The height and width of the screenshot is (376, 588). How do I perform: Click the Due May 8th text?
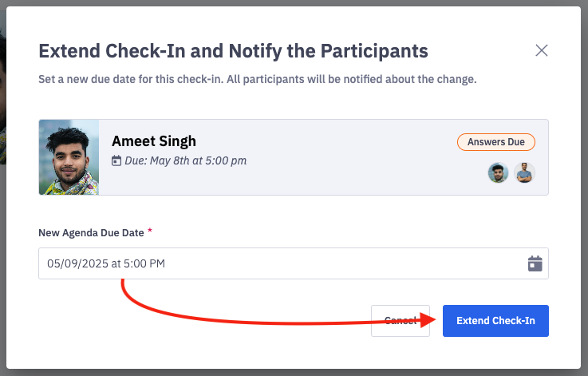[x=185, y=160]
